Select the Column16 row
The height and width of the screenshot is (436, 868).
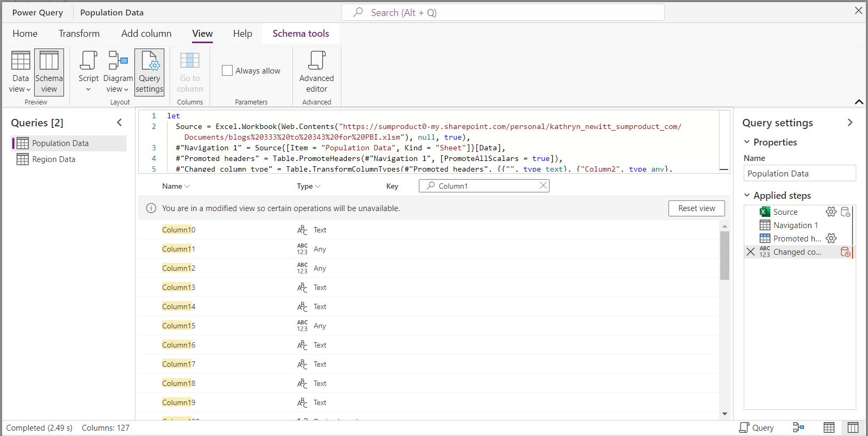point(429,345)
